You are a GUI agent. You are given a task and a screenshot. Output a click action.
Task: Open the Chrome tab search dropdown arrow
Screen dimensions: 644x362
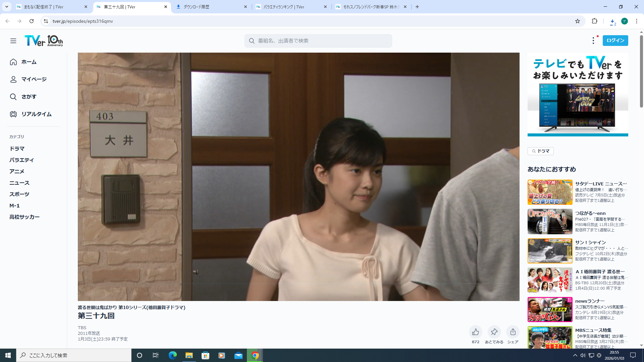[6, 7]
